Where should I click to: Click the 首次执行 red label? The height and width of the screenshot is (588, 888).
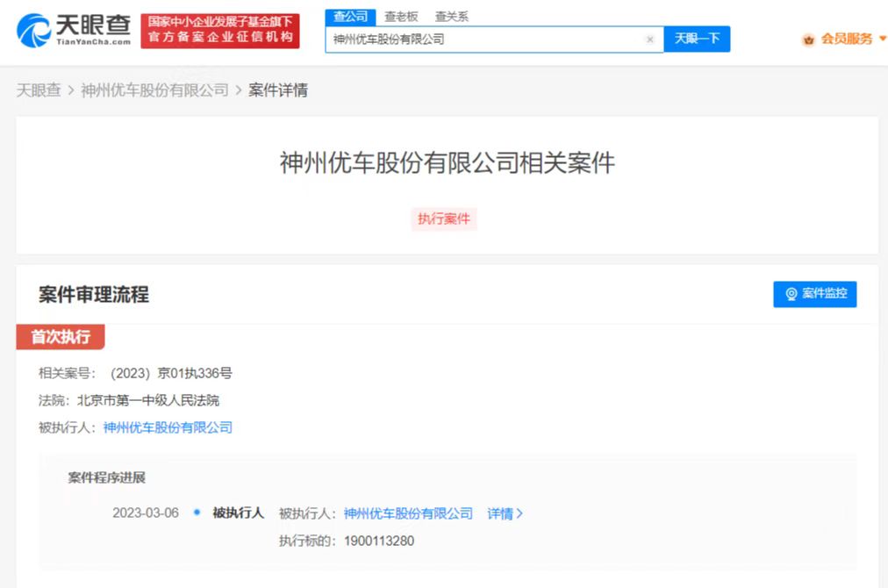61,337
